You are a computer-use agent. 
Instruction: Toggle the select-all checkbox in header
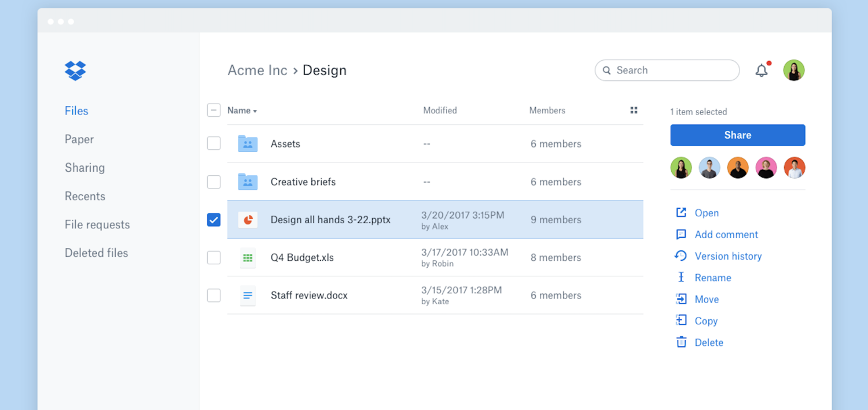(214, 110)
